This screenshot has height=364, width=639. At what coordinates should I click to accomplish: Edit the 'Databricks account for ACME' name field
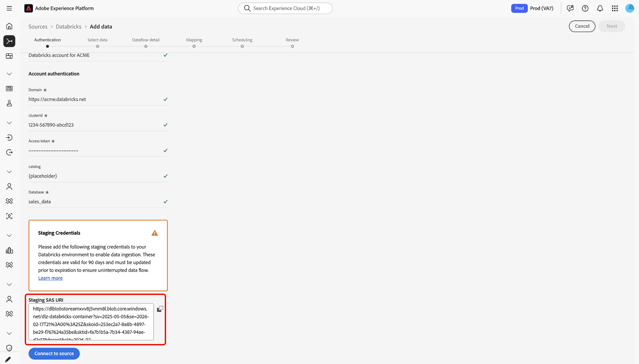98,56
